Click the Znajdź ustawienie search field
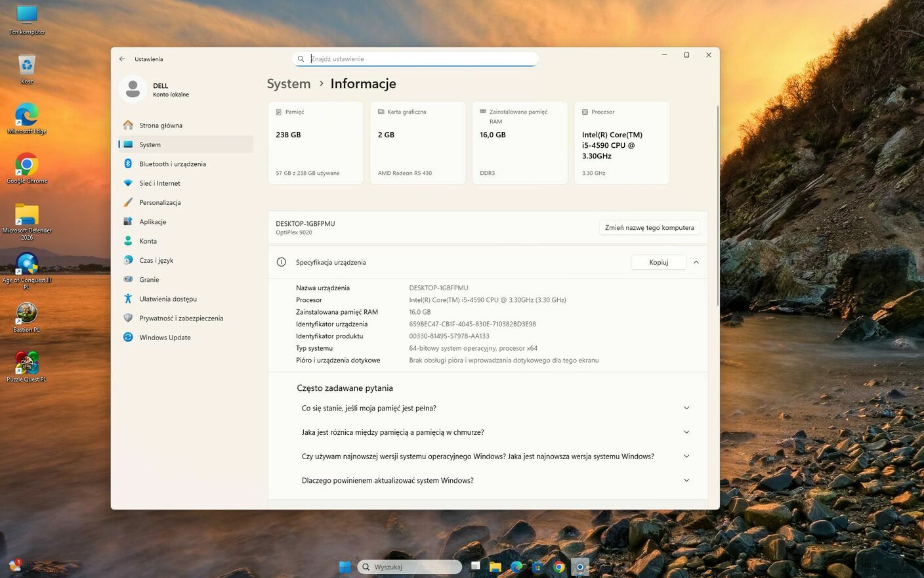Image resolution: width=924 pixels, height=578 pixels. tap(420, 59)
